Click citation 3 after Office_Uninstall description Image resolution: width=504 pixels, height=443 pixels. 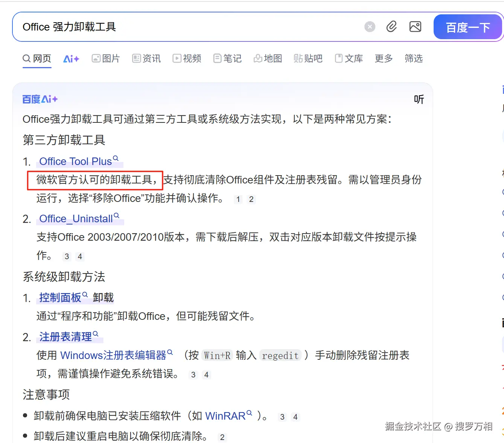click(x=67, y=257)
